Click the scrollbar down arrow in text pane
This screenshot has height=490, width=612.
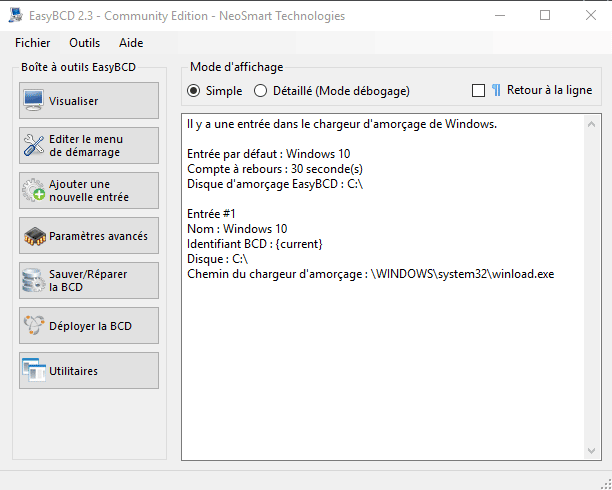(x=591, y=451)
